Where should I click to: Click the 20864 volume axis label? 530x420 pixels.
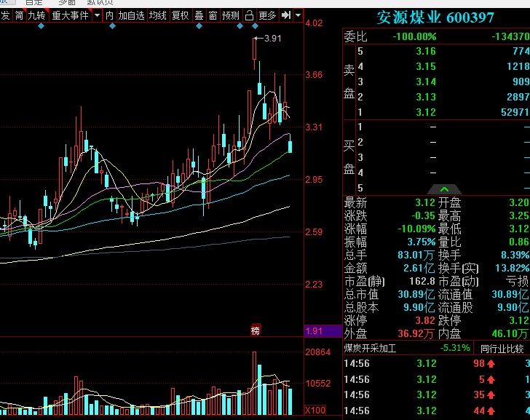[x=317, y=352]
